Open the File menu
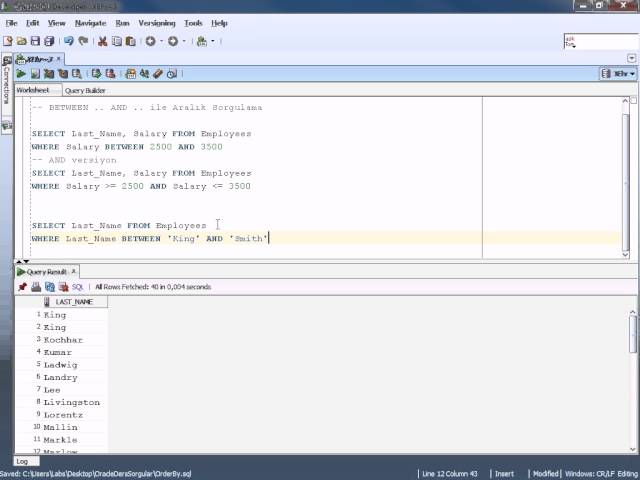Image resolution: width=640 pixels, height=480 pixels. 11,23
